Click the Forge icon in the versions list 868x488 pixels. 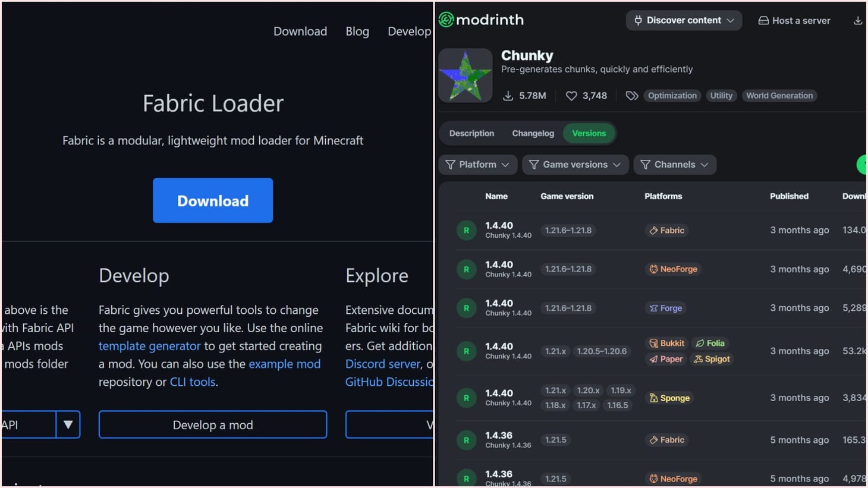[654, 308]
